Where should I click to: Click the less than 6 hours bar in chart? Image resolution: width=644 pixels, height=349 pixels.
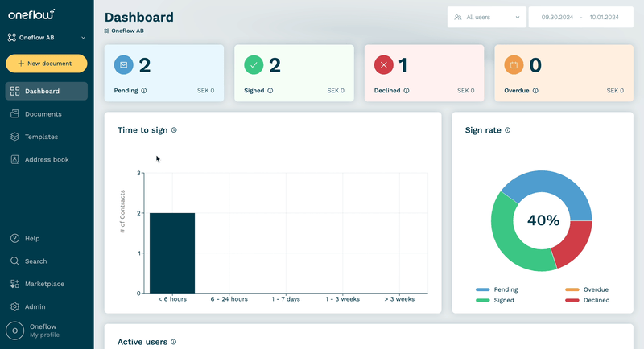coord(172,253)
